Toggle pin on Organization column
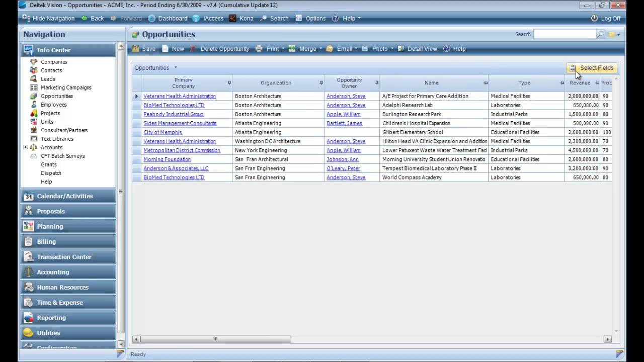The image size is (644, 362). click(321, 82)
